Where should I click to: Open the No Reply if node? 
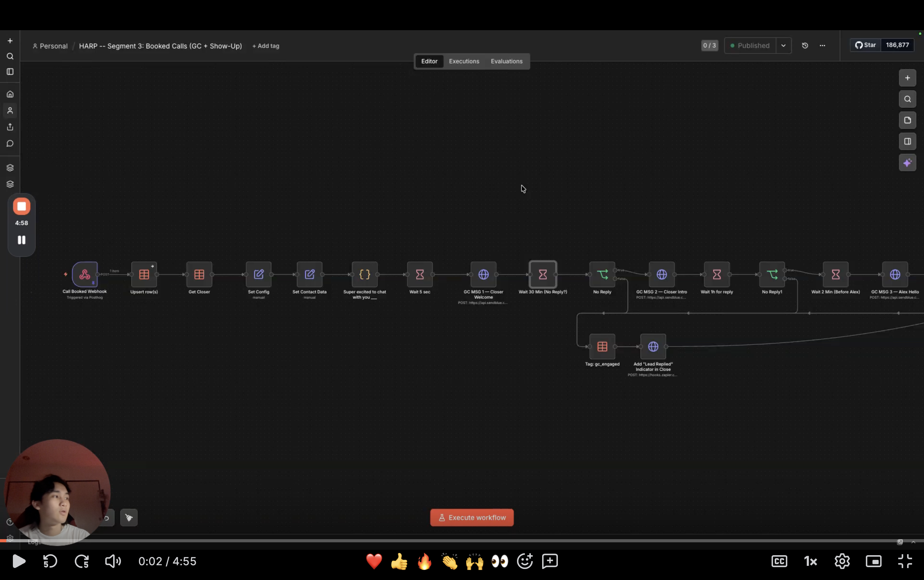tap(602, 274)
